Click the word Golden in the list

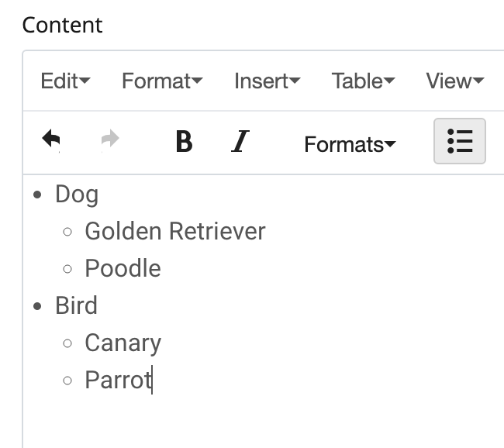(123, 231)
